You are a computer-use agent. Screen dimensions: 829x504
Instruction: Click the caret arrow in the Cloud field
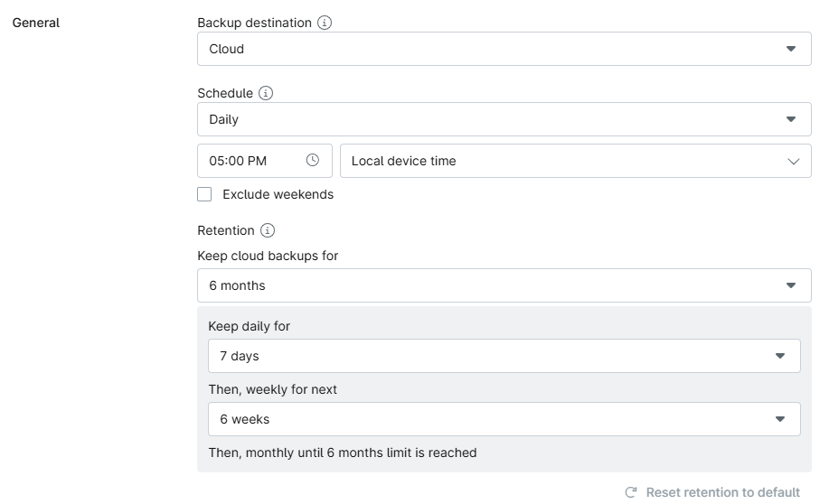click(791, 49)
